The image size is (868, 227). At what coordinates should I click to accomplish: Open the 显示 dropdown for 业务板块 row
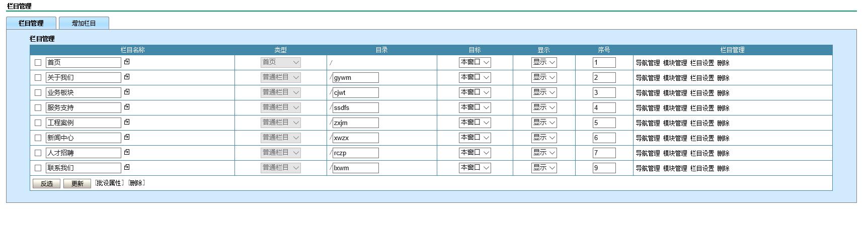544,92
